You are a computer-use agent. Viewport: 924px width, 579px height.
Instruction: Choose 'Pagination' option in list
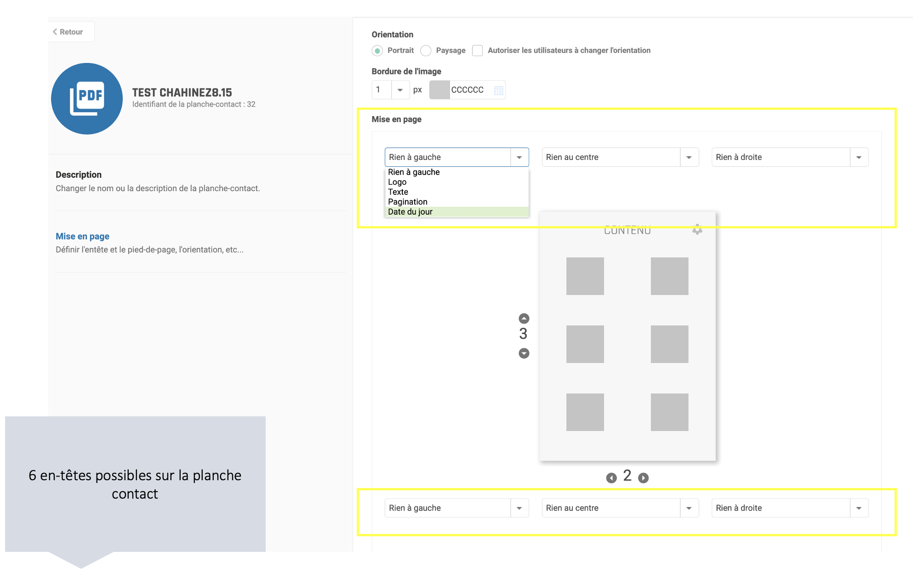(x=407, y=202)
